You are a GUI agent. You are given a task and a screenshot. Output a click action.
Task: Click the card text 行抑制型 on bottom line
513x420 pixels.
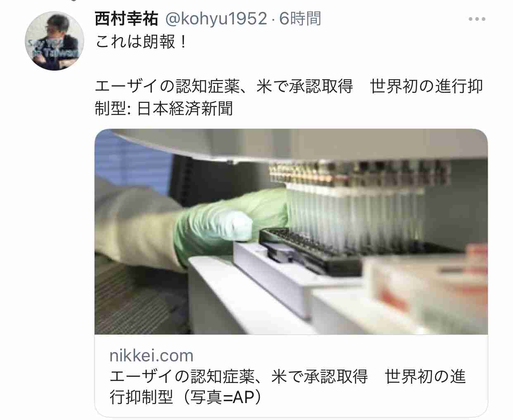[141, 397]
